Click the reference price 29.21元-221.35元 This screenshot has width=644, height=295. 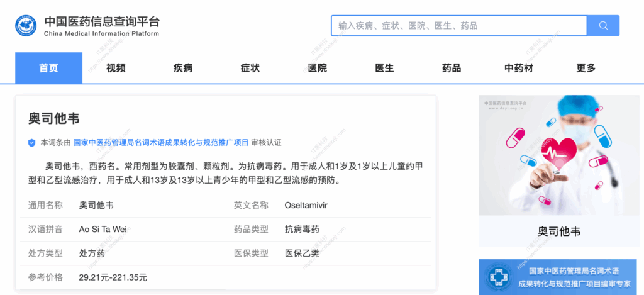click(x=113, y=278)
